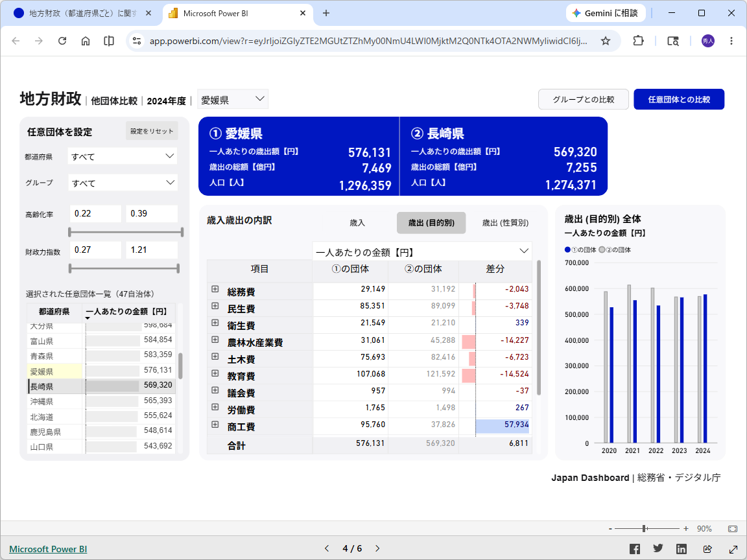Screen dimensions: 747x560
Task: Expand the 議会費 row
Action: pyautogui.click(x=215, y=390)
